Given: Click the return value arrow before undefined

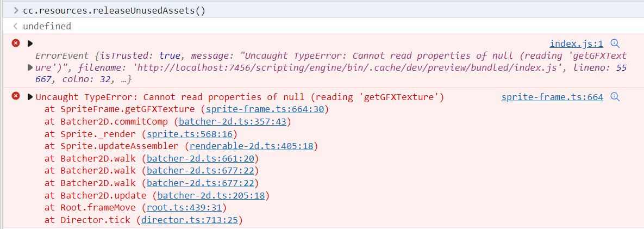Looking at the screenshot, I should (x=16, y=26).
